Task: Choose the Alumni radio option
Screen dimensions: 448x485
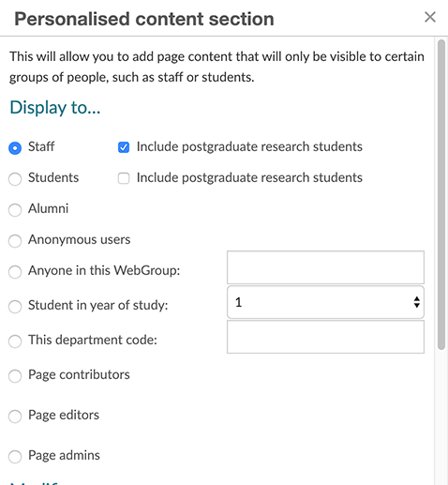Action: (15, 210)
